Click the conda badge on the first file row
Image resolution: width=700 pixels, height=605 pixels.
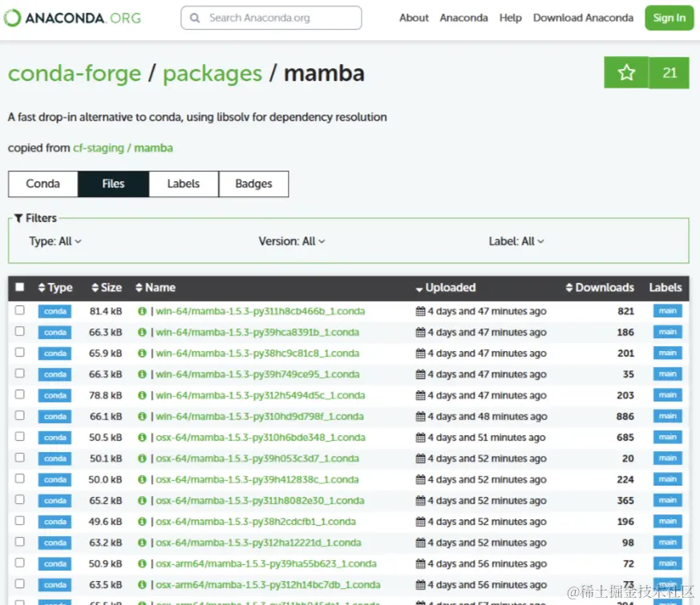pyautogui.click(x=55, y=311)
